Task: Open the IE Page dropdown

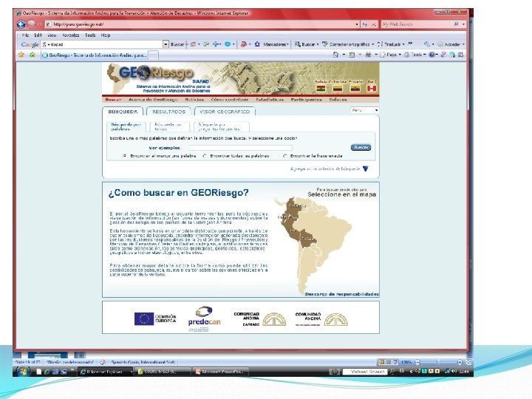Action: (x=390, y=55)
